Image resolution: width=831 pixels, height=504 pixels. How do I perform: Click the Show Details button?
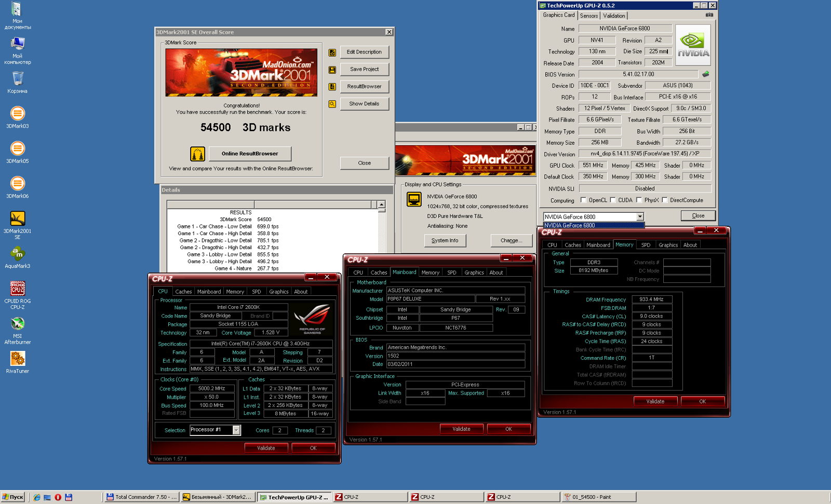point(365,104)
